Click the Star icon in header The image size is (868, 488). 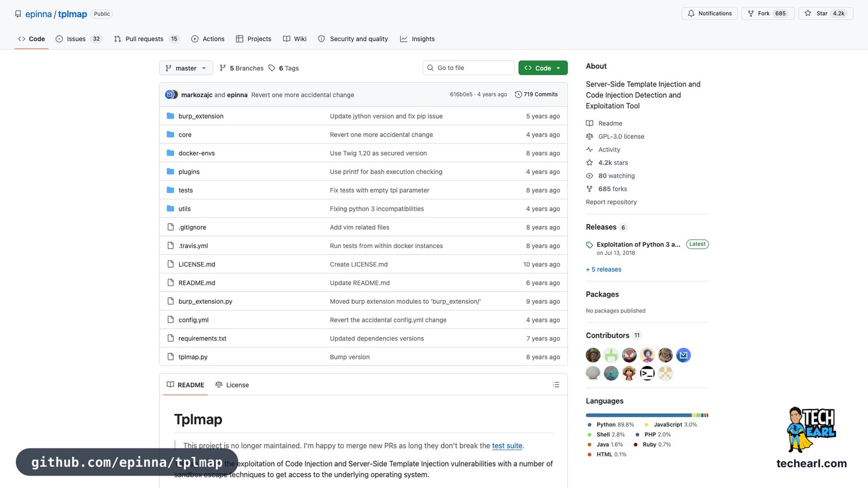808,14
